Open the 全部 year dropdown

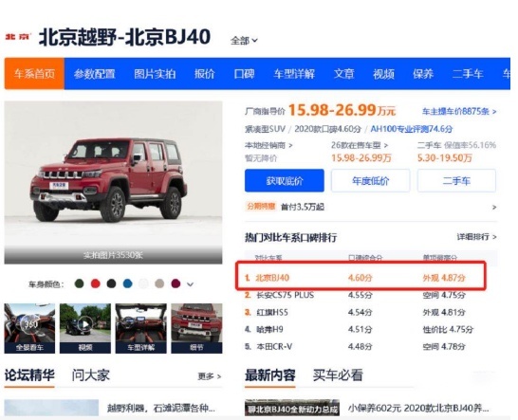[244, 41]
